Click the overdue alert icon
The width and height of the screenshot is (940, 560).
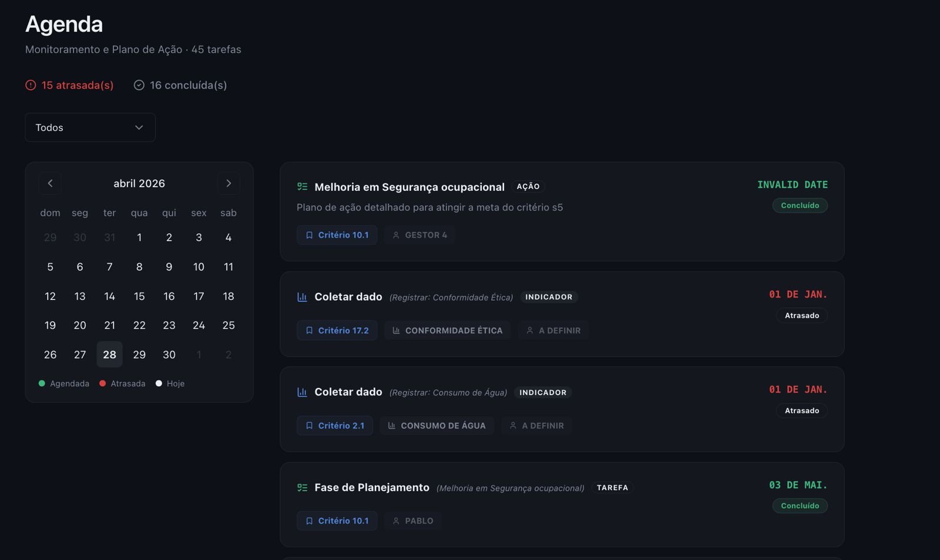[x=31, y=85]
